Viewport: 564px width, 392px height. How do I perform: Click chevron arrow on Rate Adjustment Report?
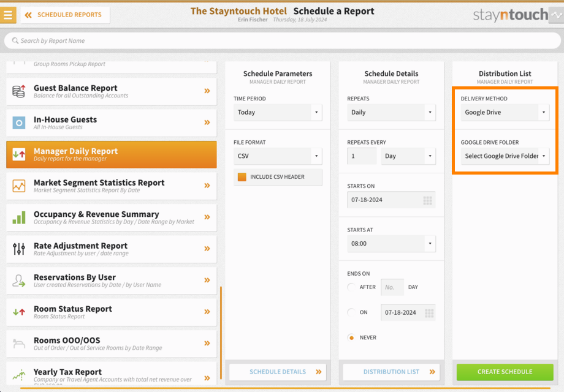click(x=207, y=249)
